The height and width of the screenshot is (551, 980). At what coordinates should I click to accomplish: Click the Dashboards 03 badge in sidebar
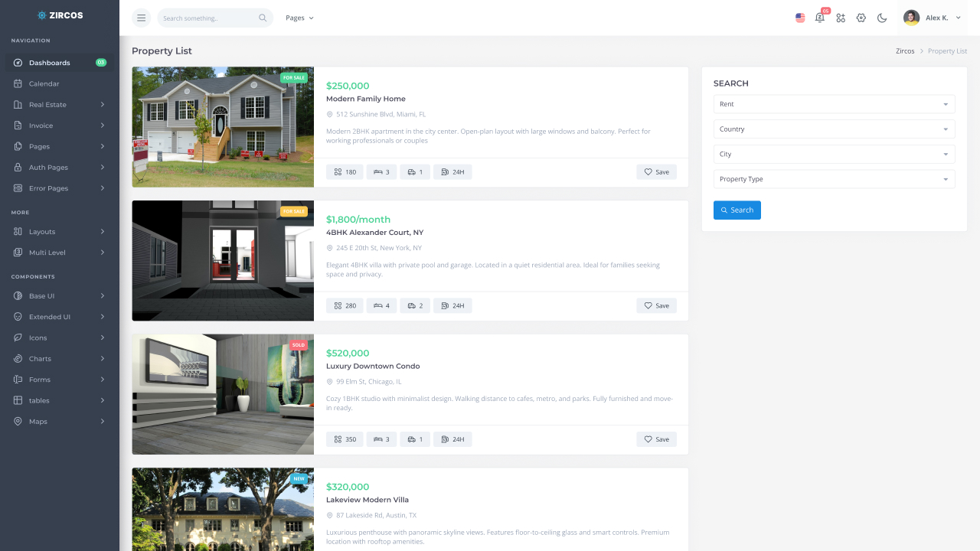coord(100,62)
